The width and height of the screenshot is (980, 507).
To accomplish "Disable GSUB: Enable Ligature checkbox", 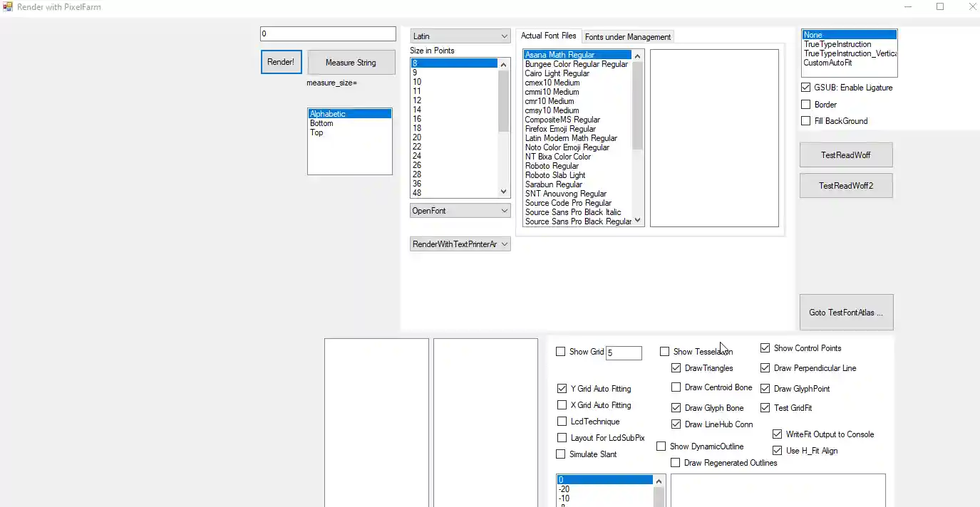I will coord(806,88).
